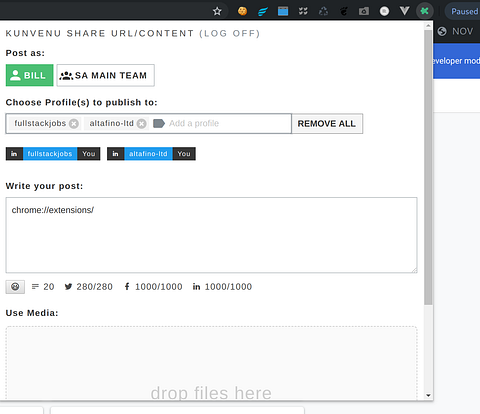Click the drop files here media area
The width and height of the screenshot is (480, 414).
[211, 363]
